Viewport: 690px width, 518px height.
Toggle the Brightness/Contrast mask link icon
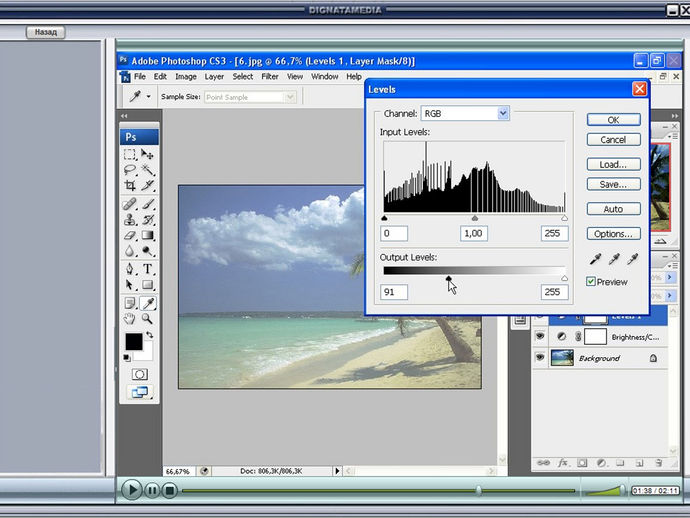tap(578, 337)
